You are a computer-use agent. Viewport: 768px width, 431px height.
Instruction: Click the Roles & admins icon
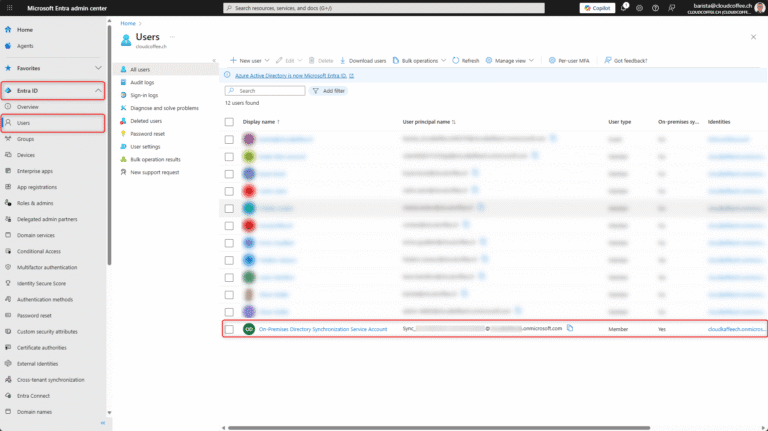[8, 203]
